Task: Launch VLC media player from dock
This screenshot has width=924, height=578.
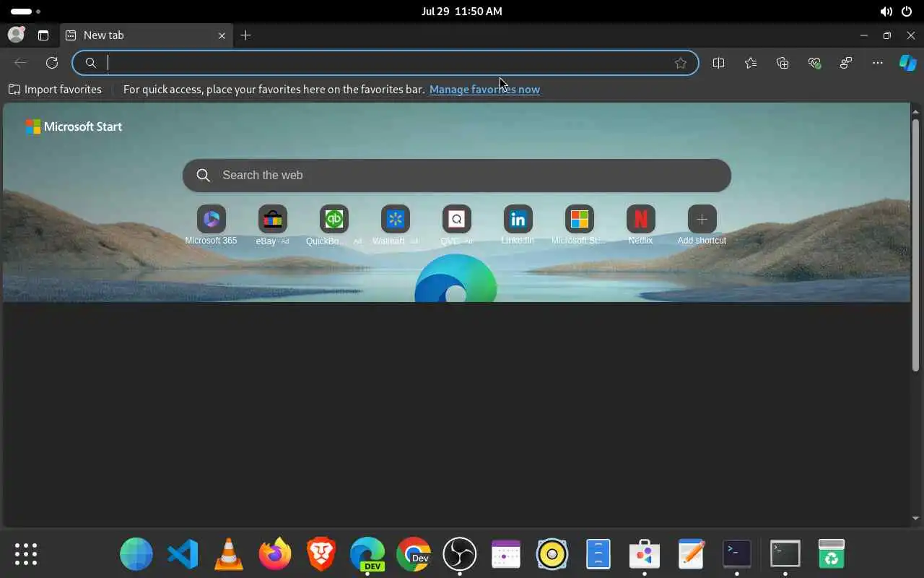Action: [229, 554]
